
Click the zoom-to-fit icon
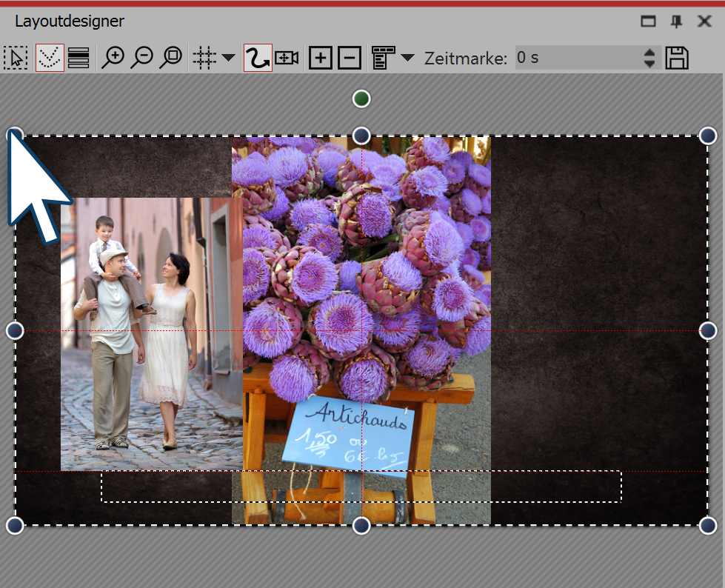pyautogui.click(x=171, y=57)
